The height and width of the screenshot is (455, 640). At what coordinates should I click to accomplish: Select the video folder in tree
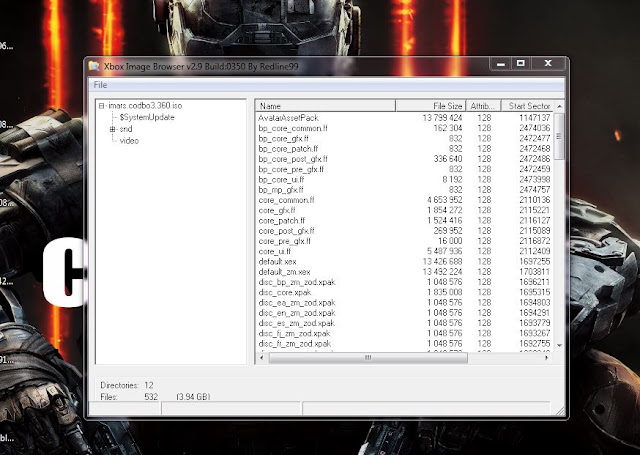click(129, 141)
